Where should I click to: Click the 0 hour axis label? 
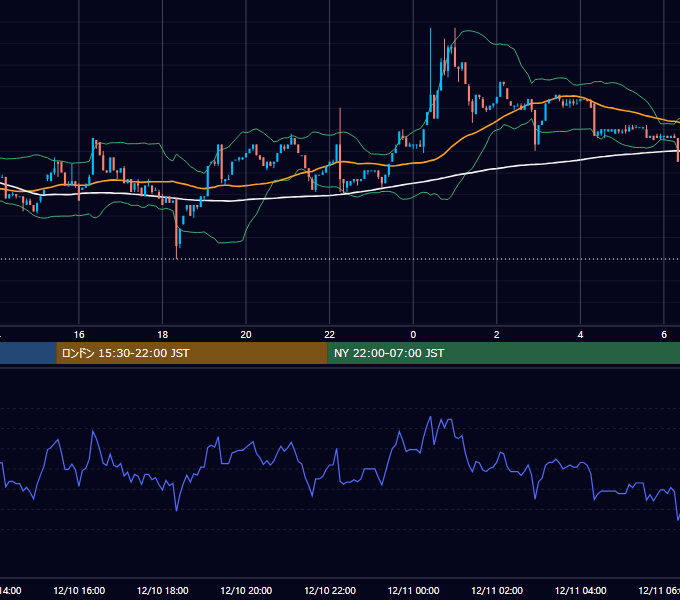(413, 335)
